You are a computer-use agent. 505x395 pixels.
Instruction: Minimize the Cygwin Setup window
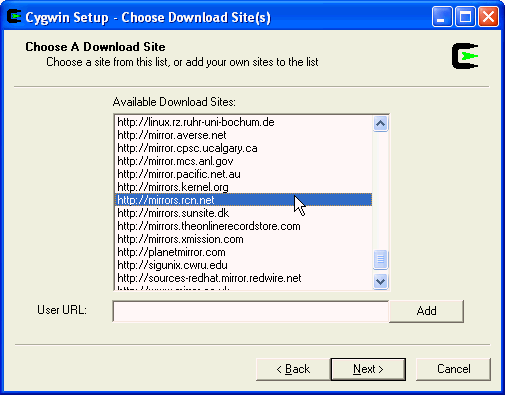(442, 17)
